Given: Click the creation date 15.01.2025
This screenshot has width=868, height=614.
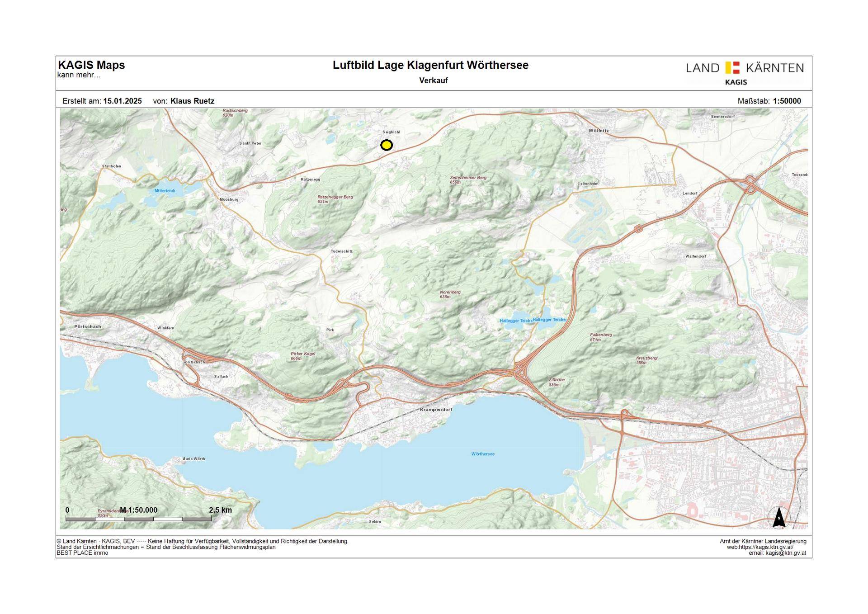Looking at the screenshot, I should click(123, 101).
